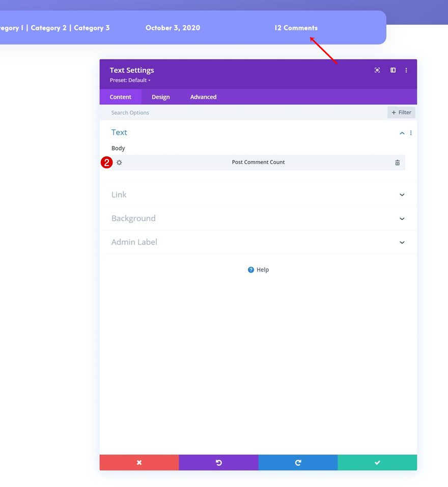Open the three-dot menu in the Text Settings header
Viewport: 448px width, 487px height.
pyautogui.click(x=406, y=70)
